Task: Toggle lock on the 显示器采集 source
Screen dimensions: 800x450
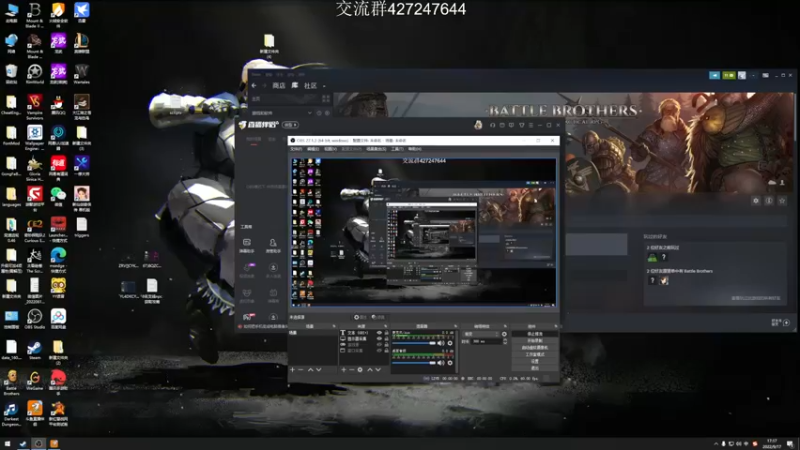Action: pos(386,338)
